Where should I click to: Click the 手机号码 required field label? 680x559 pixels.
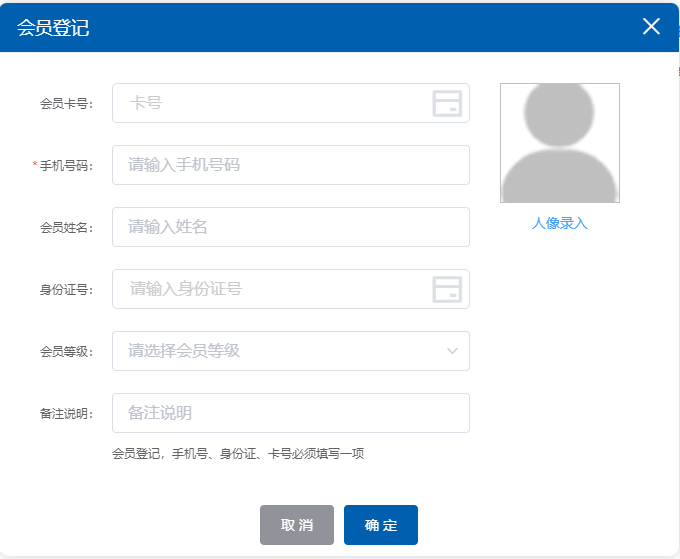coord(66,166)
